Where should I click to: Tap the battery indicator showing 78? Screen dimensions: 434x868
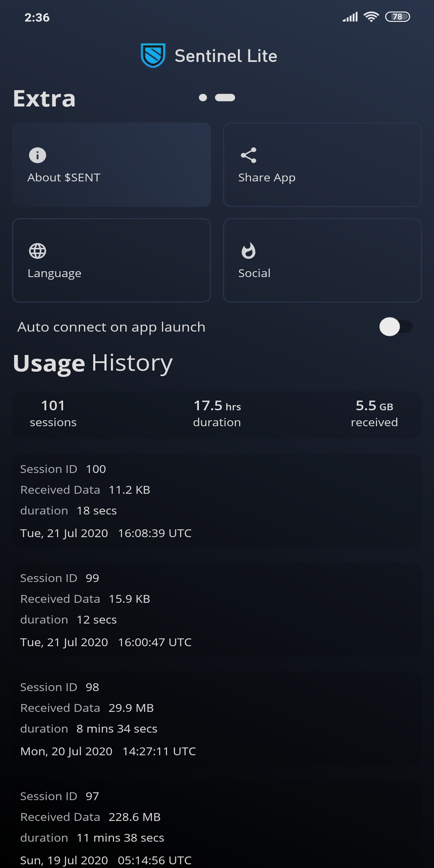[x=397, y=16]
